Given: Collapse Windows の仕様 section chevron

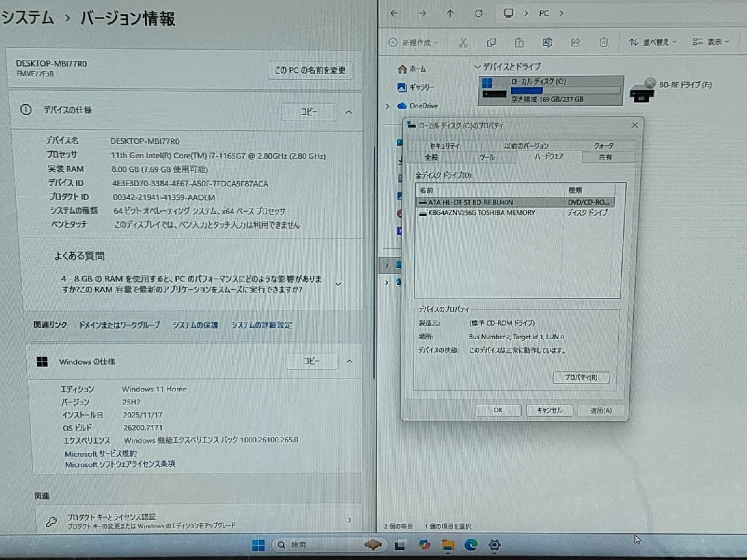Looking at the screenshot, I should [x=349, y=362].
